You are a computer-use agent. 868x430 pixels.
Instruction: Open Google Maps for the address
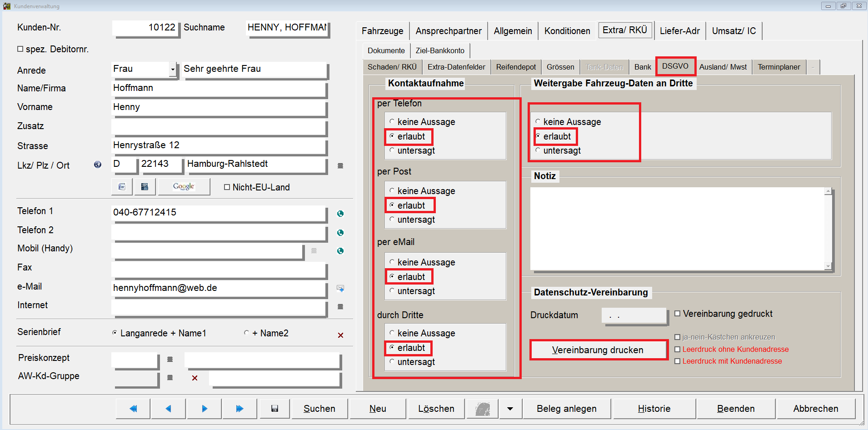click(x=184, y=187)
